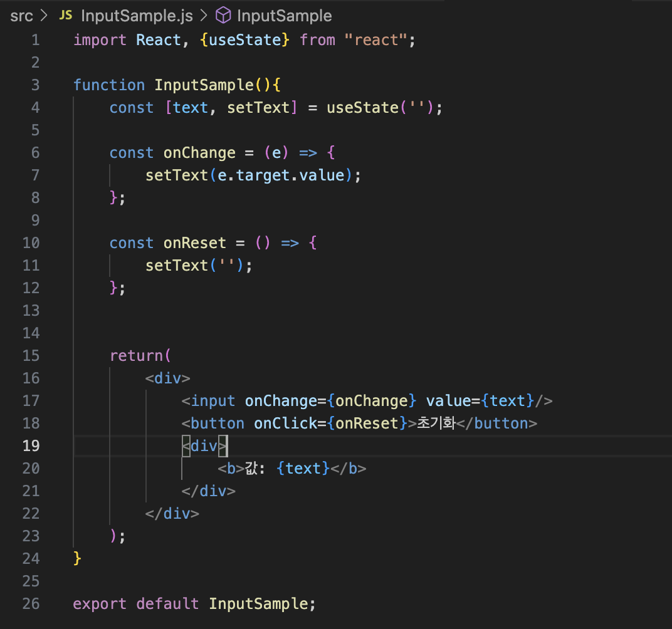This screenshot has width=672, height=629.
Task: Click e.target.value expression
Action: click(x=281, y=175)
